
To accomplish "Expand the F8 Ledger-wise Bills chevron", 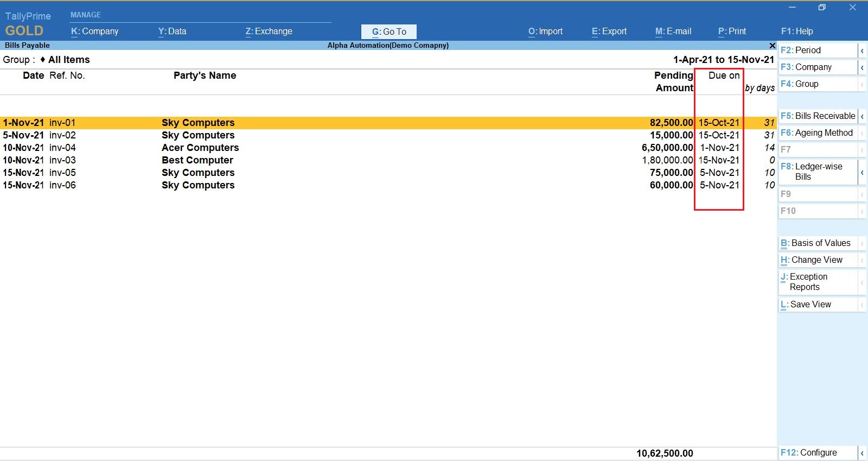I will [861, 172].
